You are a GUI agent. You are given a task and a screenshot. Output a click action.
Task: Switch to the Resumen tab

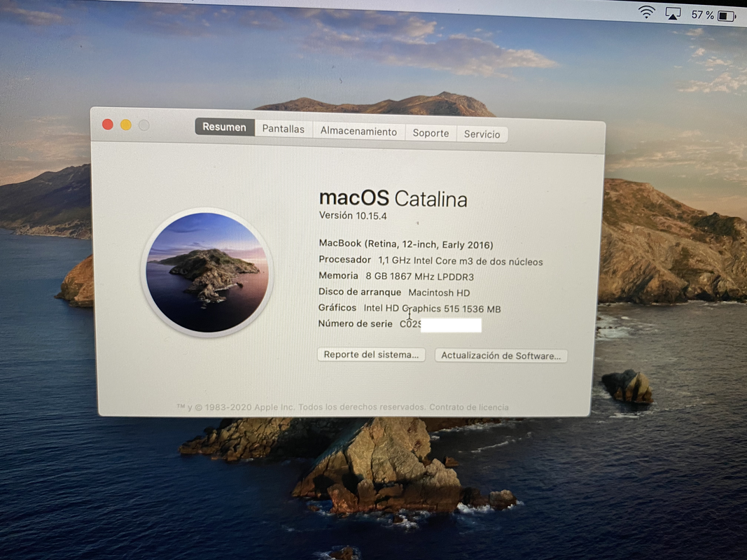click(225, 127)
